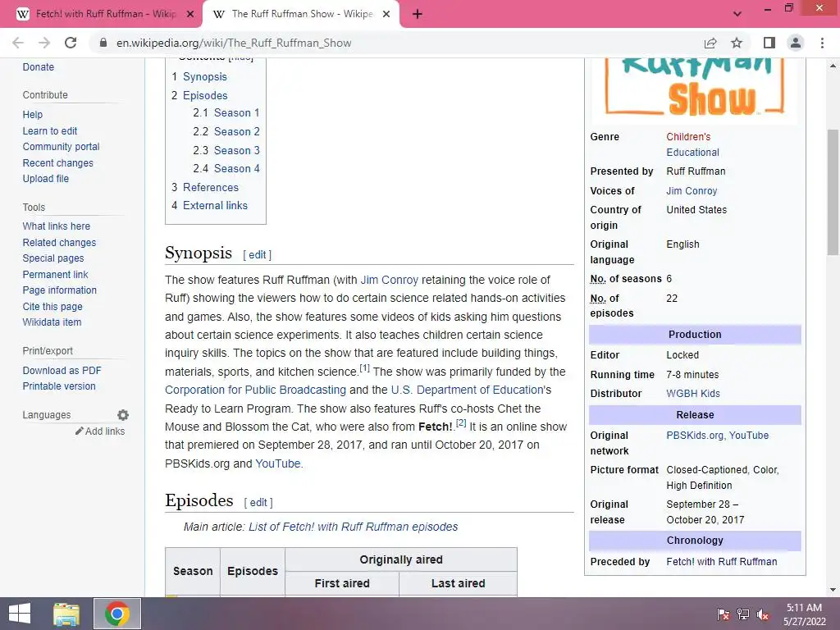The width and height of the screenshot is (840, 630).
Task: Toggle the browser side panel icon
Action: pyautogui.click(x=769, y=43)
